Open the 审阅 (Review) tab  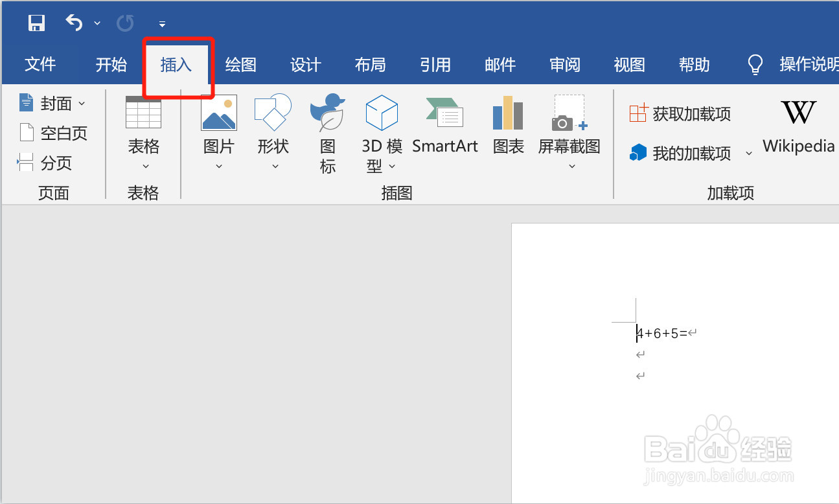(564, 64)
